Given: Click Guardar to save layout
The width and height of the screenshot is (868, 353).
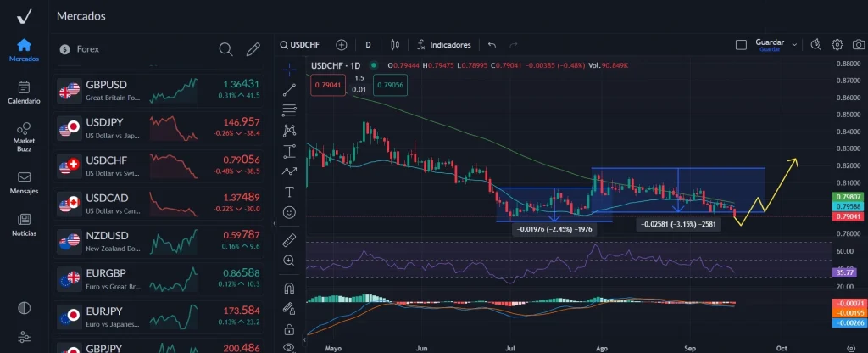Looking at the screenshot, I should tap(770, 44).
